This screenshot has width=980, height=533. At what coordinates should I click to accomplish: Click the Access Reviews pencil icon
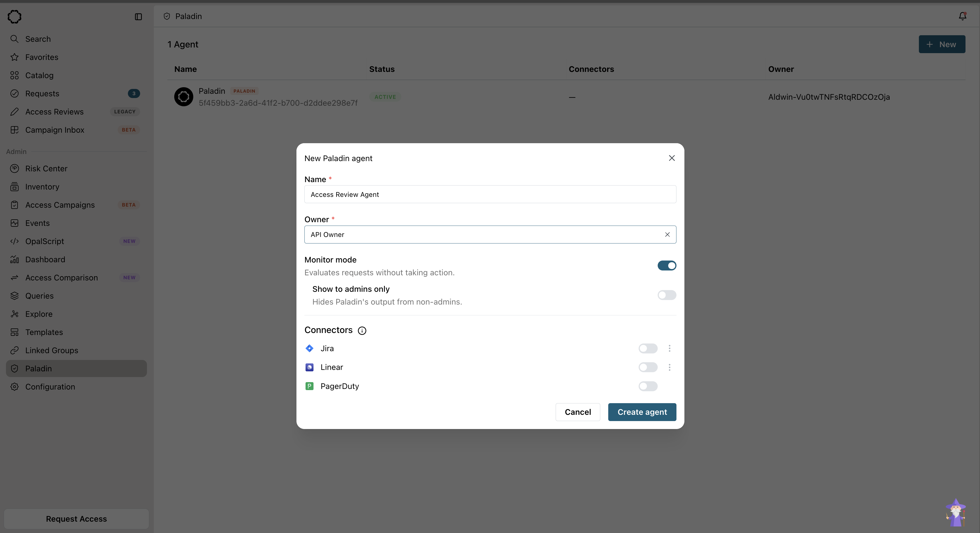14,112
